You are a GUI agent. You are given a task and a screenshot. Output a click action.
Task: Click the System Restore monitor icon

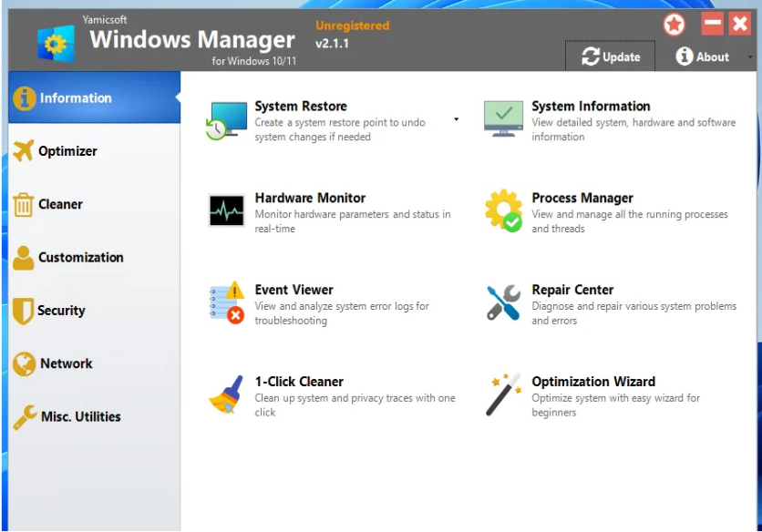pos(226,120)
